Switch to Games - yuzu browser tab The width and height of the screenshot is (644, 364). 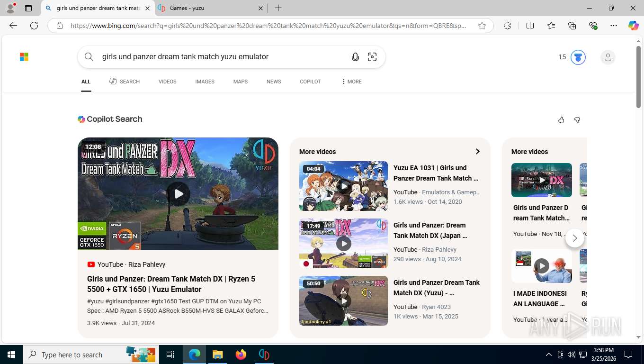(x=211, y=8)
